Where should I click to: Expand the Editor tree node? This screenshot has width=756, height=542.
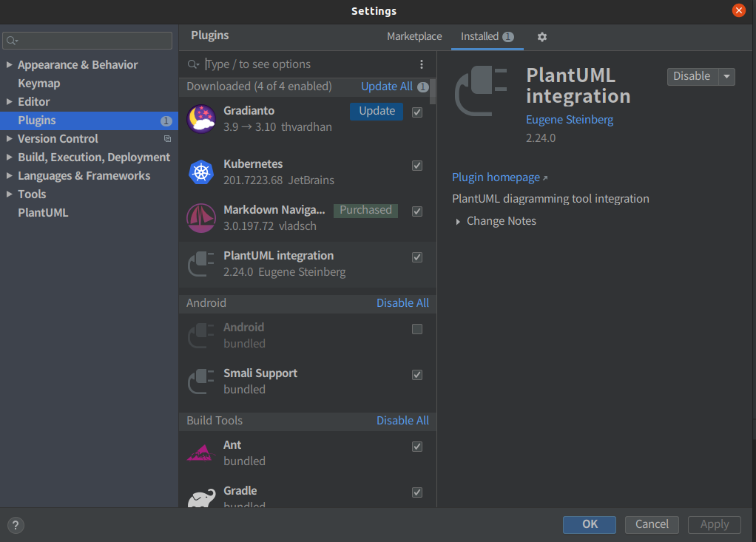pyautogui.click(x=9, y=101)
